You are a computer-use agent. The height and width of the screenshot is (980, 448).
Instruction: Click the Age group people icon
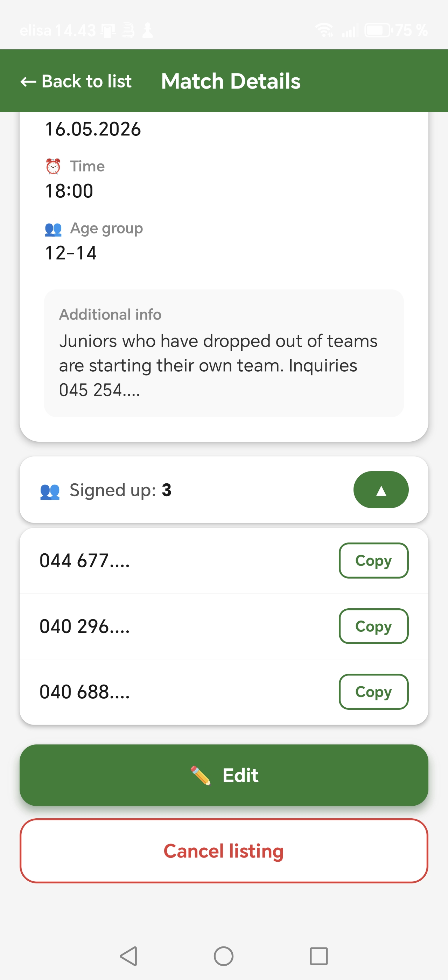click(53, 229)
